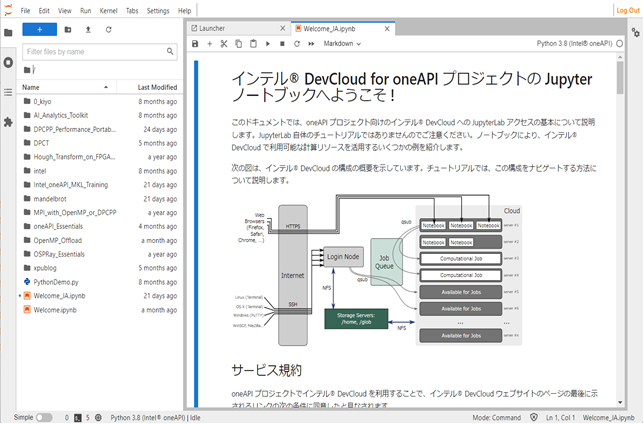Open the File Browser sidebar tab
This screenshot has width=644, height=424.
click(x=8, y=32)
